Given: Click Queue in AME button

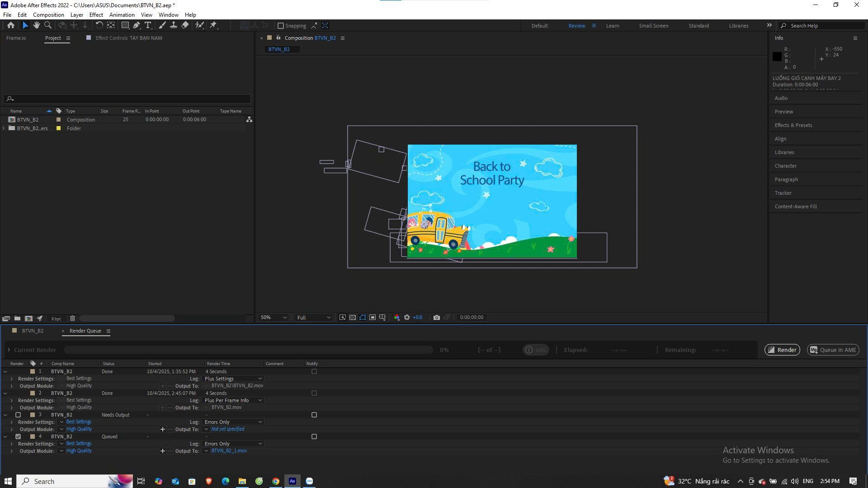Looking at the screenshot, I should tap(833, 350).
